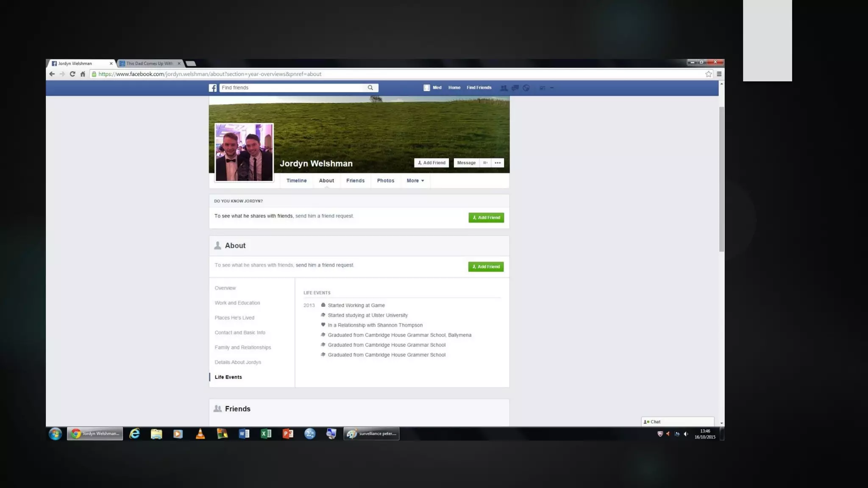Expand the More dropdown on profile tabs
Image resolution: width=868 pixels, height=488 pixels.
[x=415, y=180]
